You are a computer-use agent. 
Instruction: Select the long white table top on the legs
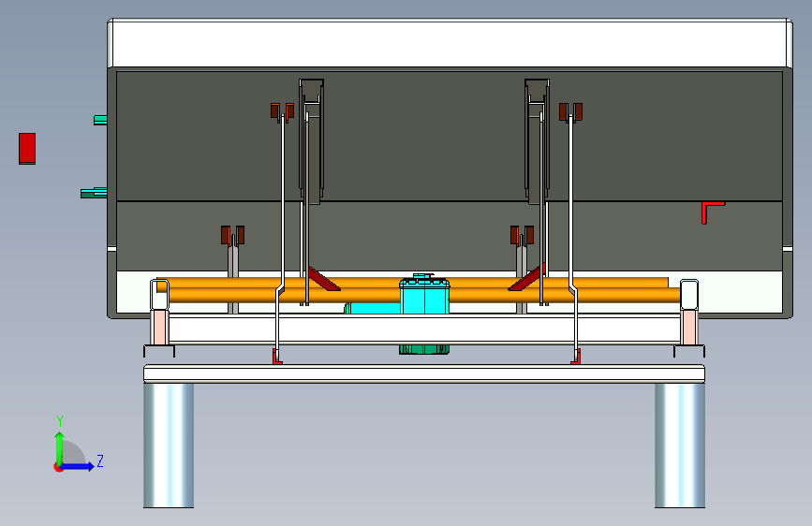pyautogui.click(x=424, y=373)
